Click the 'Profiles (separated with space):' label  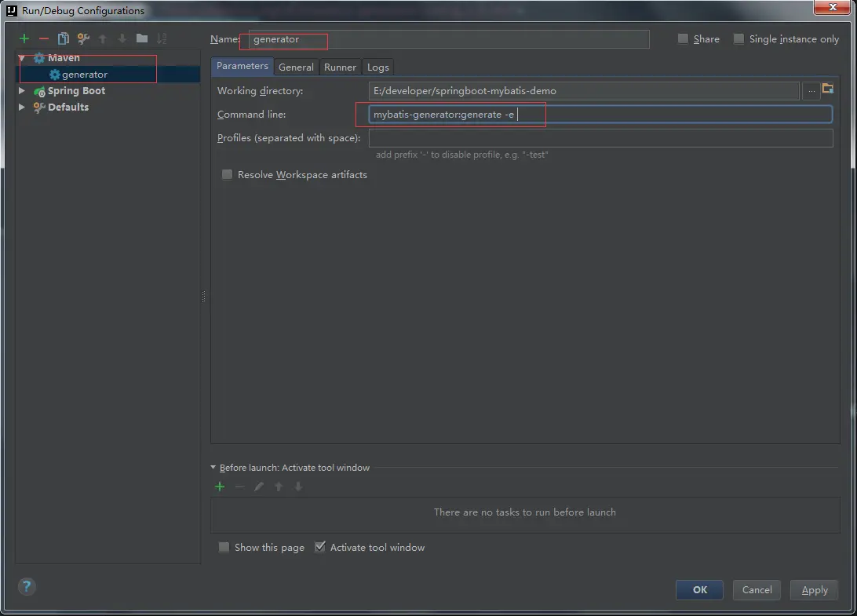tap(289, 138)
